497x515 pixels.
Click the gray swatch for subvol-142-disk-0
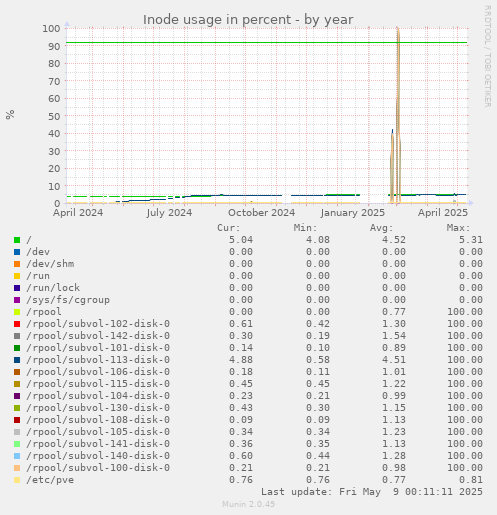pos(17,336)
